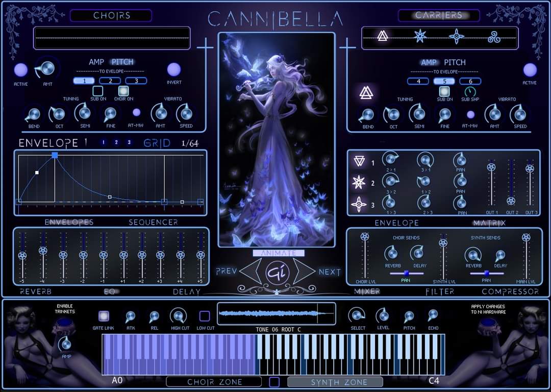Click the -5 EQ band slider
551x392 pixels.
click(22, 256)
